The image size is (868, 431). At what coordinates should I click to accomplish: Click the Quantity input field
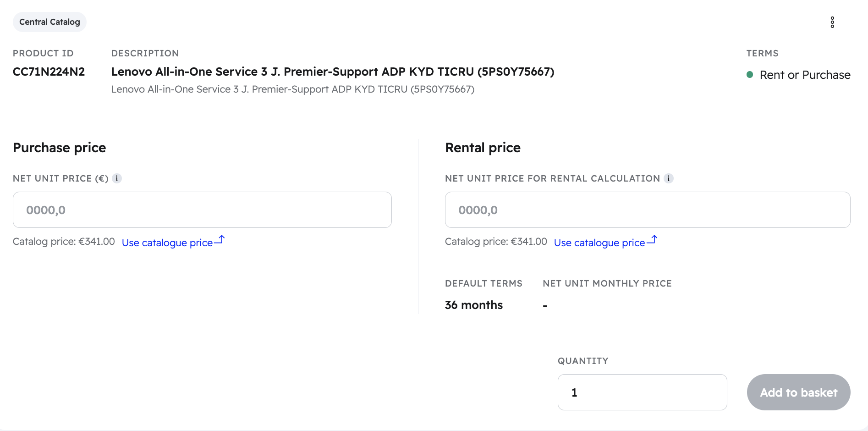[642, 392]
